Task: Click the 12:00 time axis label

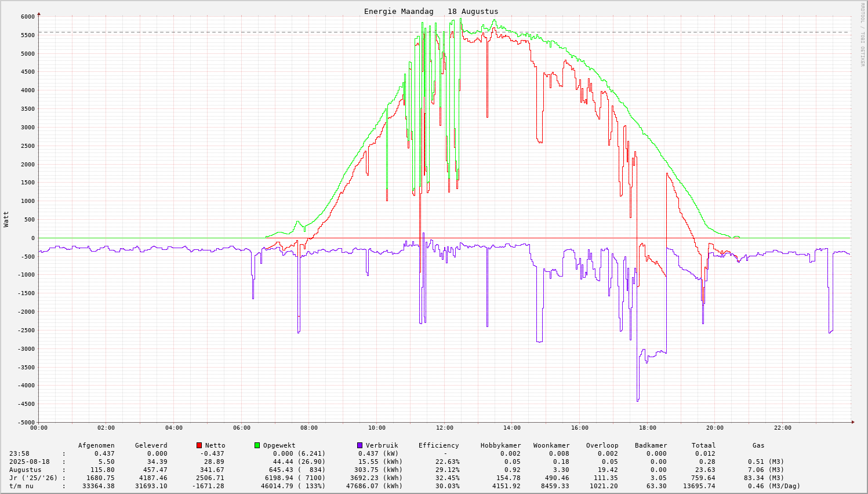Action: [x=444, y=428]
